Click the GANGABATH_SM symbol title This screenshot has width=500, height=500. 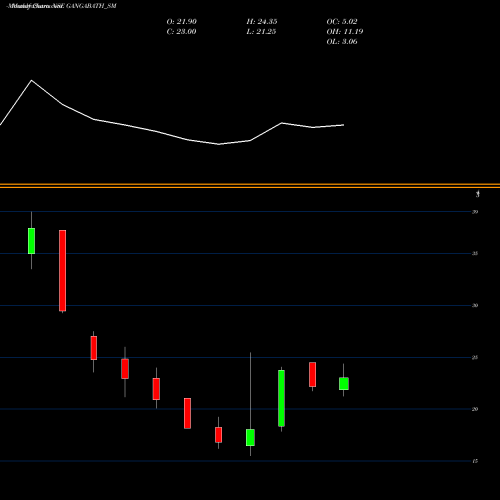(x=91, y=6)
